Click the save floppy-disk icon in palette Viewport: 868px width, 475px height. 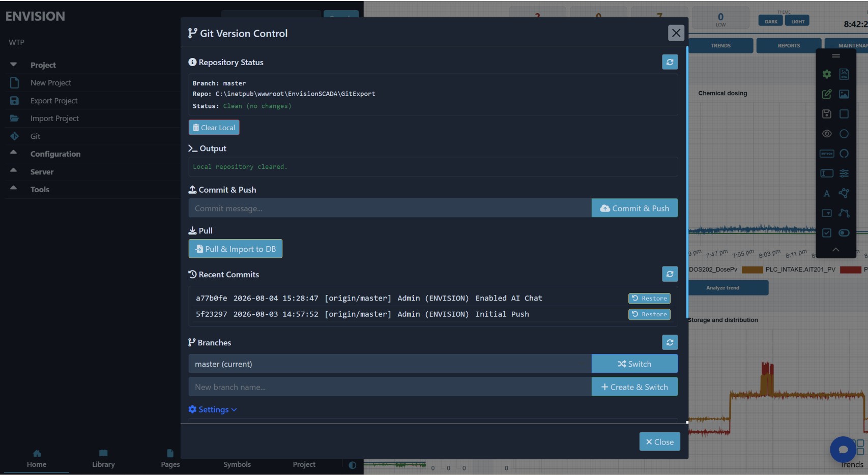[x=827, y=114]
